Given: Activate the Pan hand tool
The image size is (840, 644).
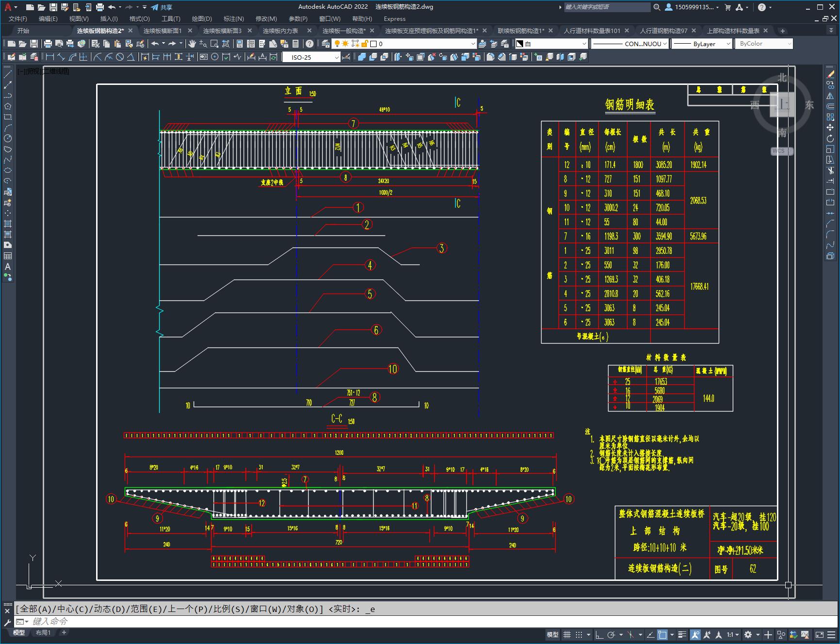Looking at the screenshot, I should click(x=192, y=44).
